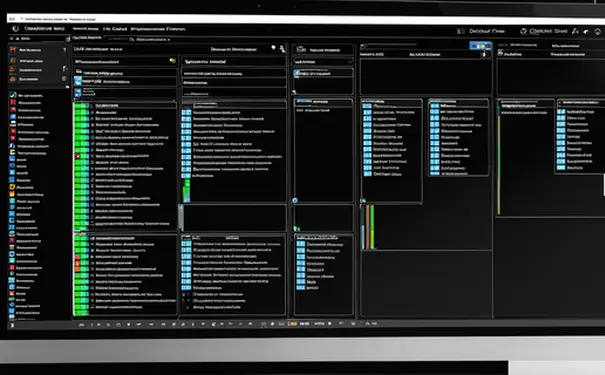Toggle the blue highlighted switch above the empty panel
605x375 pixels.
point(480,46)
